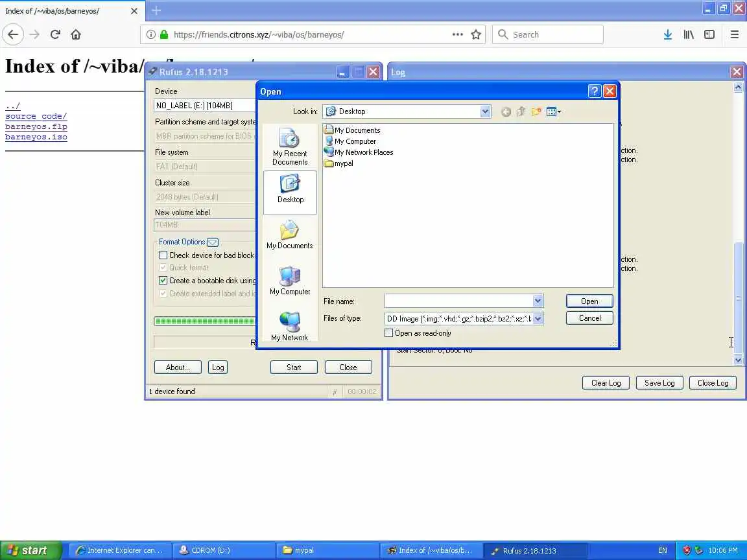Cancel the Open dialog
Image resolution: width=747 pixels, height=560 pixels.
tap(589, 318)
